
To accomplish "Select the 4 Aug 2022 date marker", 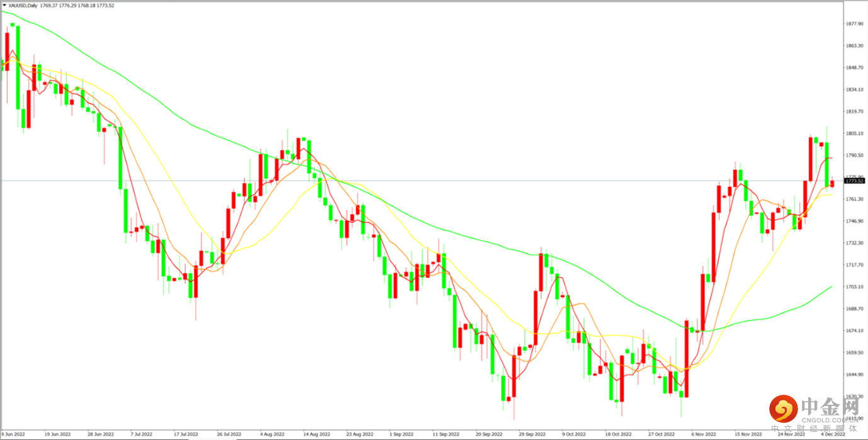I will pyautogui.click(x=272, y=434).
